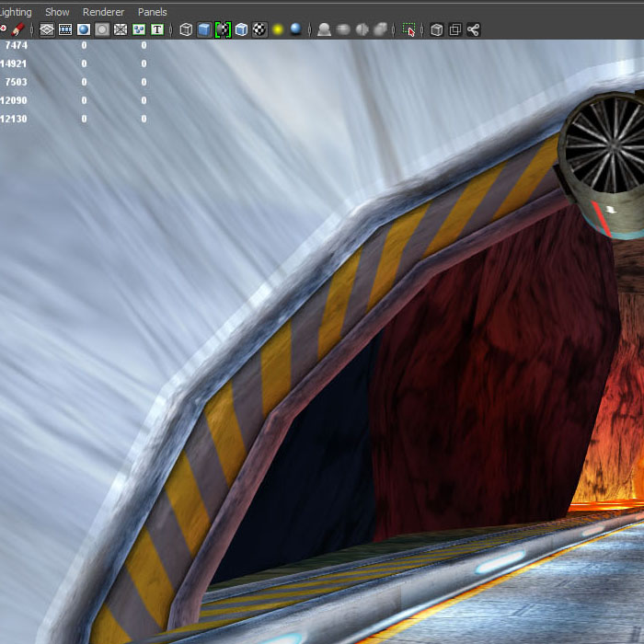Toggle the viewport Grid display
The height and width of the screenshot is (644, 644).
pyautogui.click(x=46, y=29)
